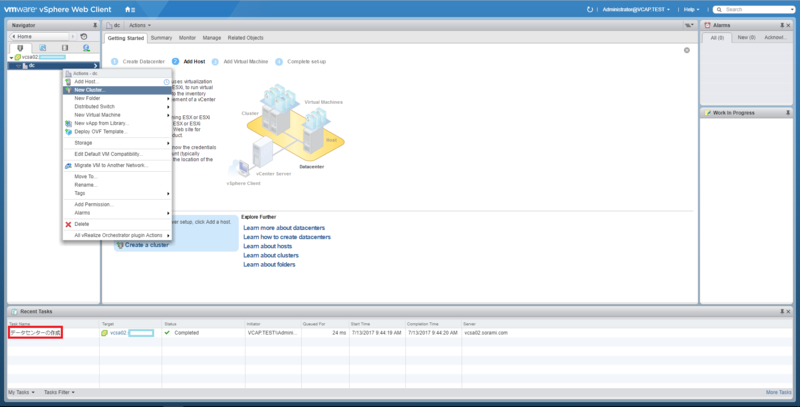The width and height of the screenshot is (800, 407).
Task: Click the vcsa02 target icon in tasks row
Action: point(105,333)
